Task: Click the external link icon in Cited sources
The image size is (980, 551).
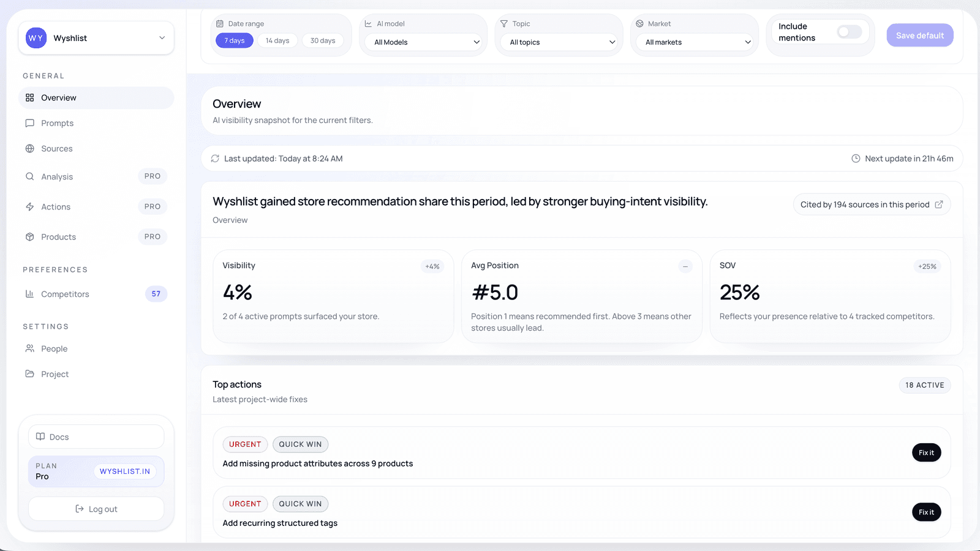Action: [x=939, y=204]
